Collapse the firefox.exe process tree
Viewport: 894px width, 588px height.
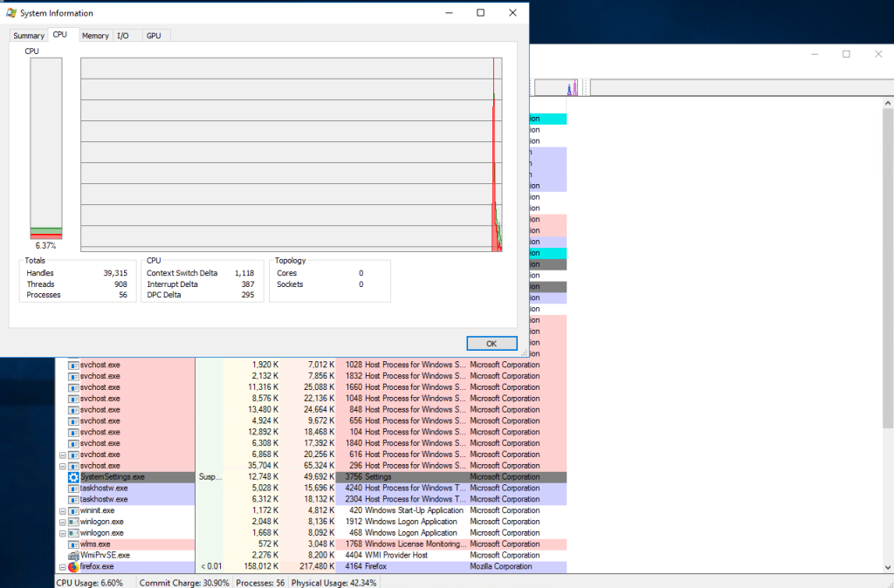(62, 566)
